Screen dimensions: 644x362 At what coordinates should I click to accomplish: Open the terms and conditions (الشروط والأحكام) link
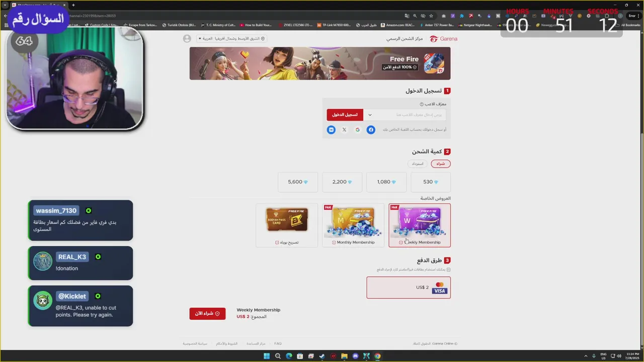tap(226, 344)
